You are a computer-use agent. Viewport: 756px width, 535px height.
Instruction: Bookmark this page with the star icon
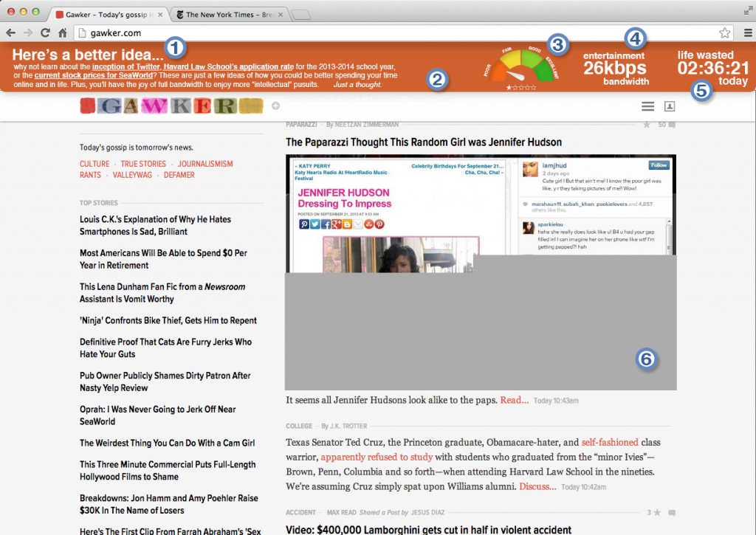[x=724, y=32]
